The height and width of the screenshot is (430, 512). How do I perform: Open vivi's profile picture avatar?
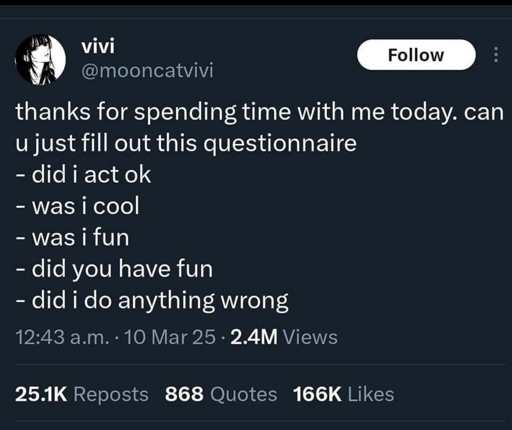tap(40, 59)
